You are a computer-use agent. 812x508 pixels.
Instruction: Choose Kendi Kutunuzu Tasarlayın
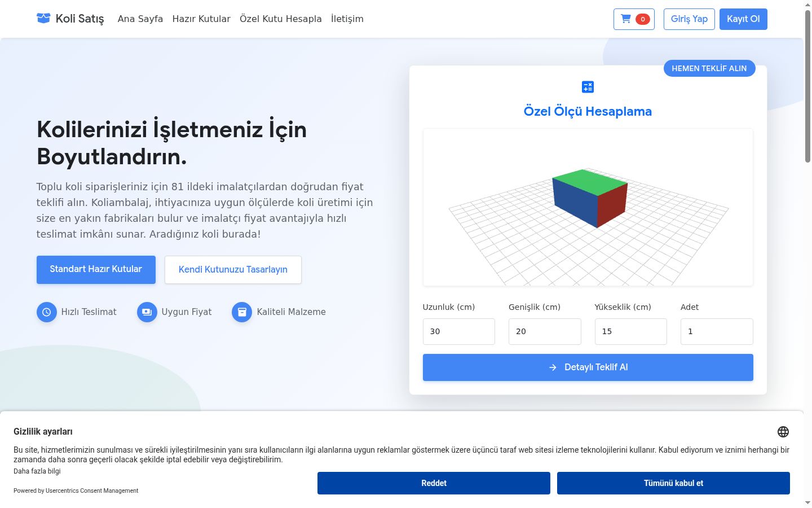click(233, 270)
